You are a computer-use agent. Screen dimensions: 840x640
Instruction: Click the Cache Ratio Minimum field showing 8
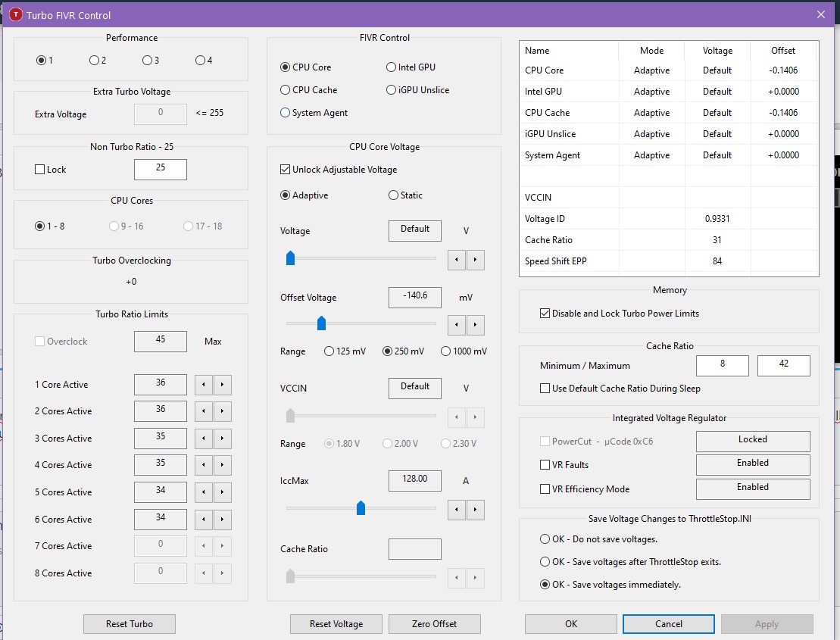pos(722,366)
